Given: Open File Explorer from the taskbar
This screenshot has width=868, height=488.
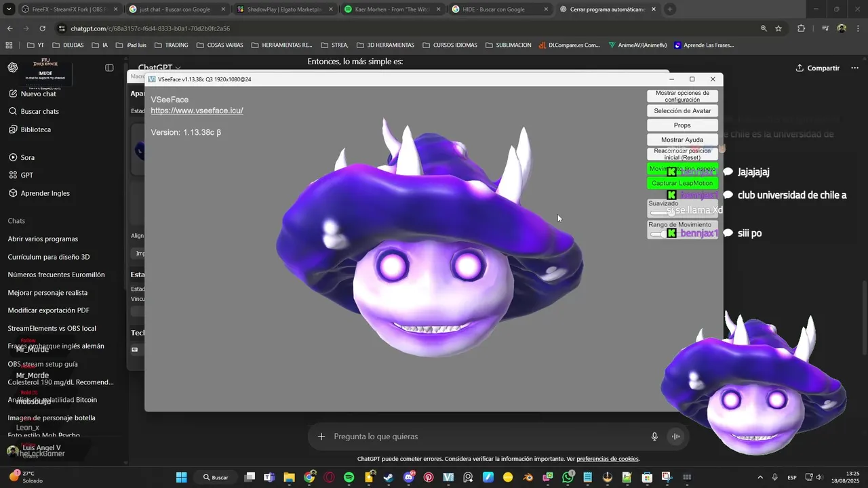Looking at the screenshot, I should point(290,477).
